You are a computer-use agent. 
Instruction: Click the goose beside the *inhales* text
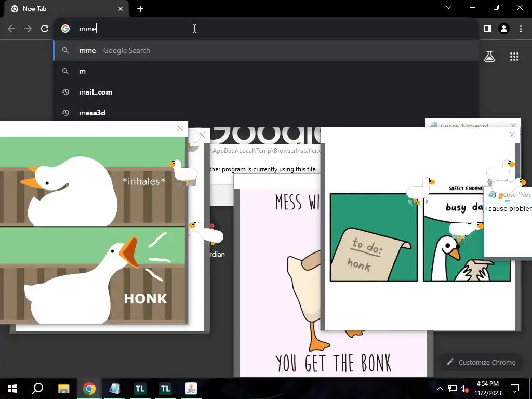tap(183, 172)
